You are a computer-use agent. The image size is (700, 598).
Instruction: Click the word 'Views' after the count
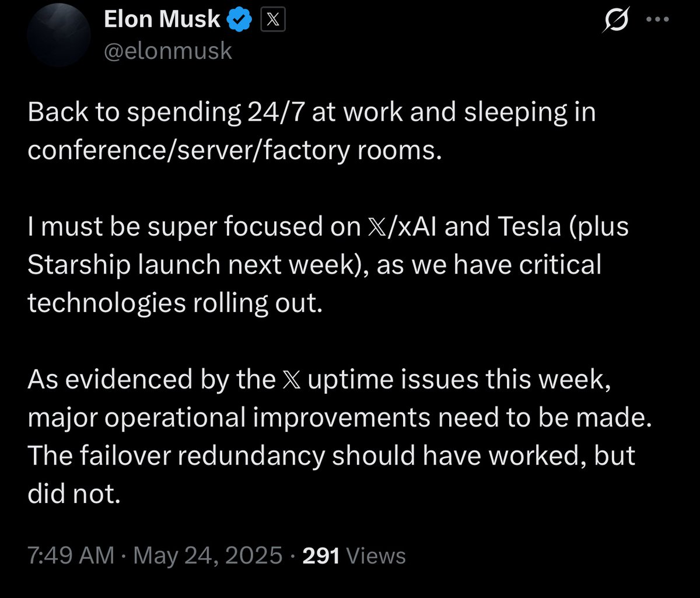[x=376, y=556]
